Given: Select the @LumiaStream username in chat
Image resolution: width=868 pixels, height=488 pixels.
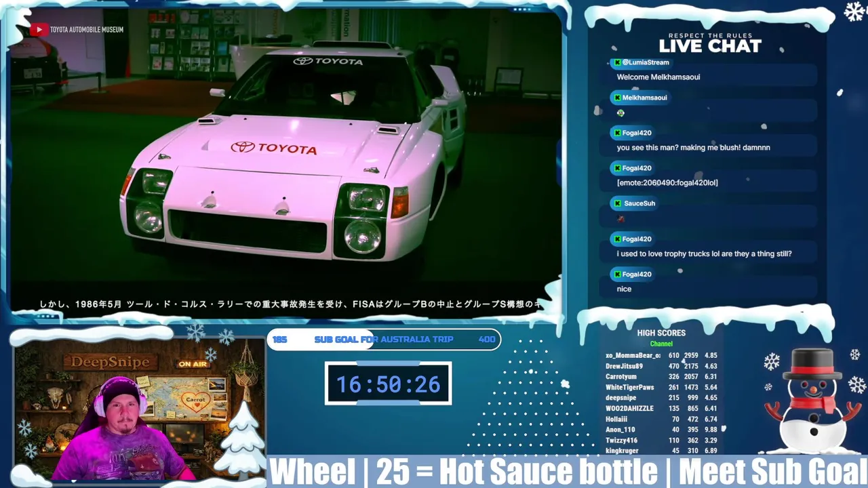Looking at the screenshot, I should point(646,62).
